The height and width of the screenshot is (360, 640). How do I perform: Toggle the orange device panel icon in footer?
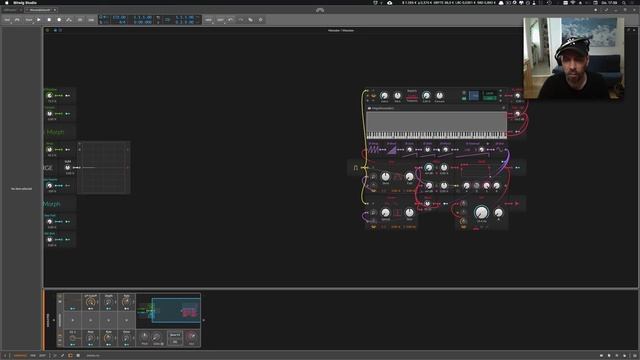point(70,356)
